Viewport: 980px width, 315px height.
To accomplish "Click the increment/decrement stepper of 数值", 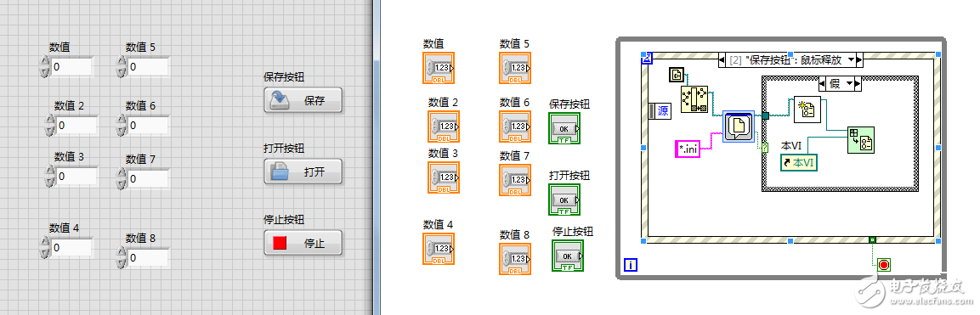I will click(x=43, y=66).
